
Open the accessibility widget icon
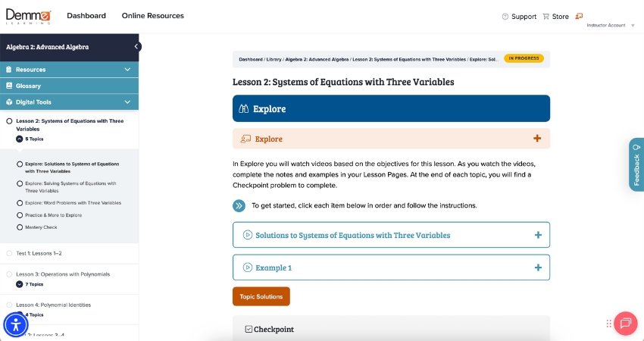16,324
